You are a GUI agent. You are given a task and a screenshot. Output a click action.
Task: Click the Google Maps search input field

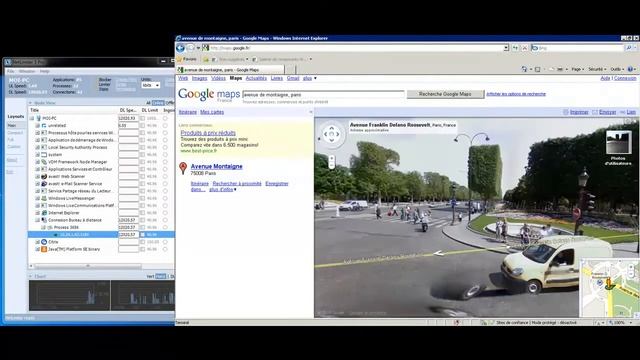click(323, 94)
